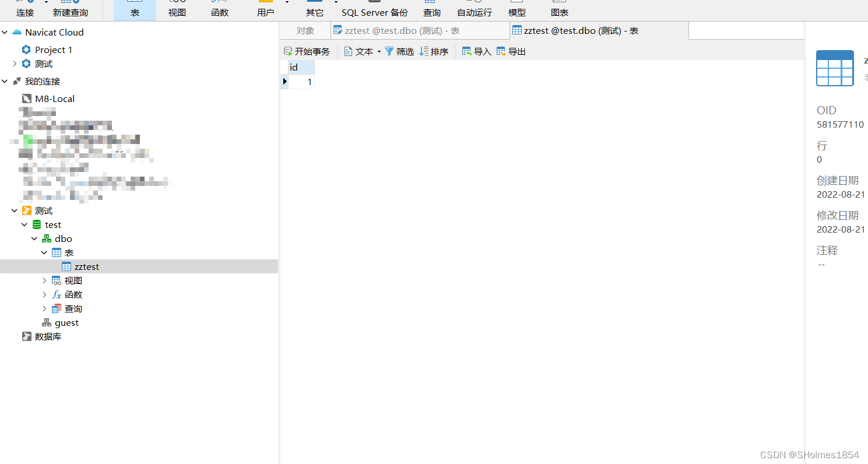The height and width of the screenshot is (464, 868).
Task: Open the 函数 functions toolbar button
Action: click(x=220, y=10)
